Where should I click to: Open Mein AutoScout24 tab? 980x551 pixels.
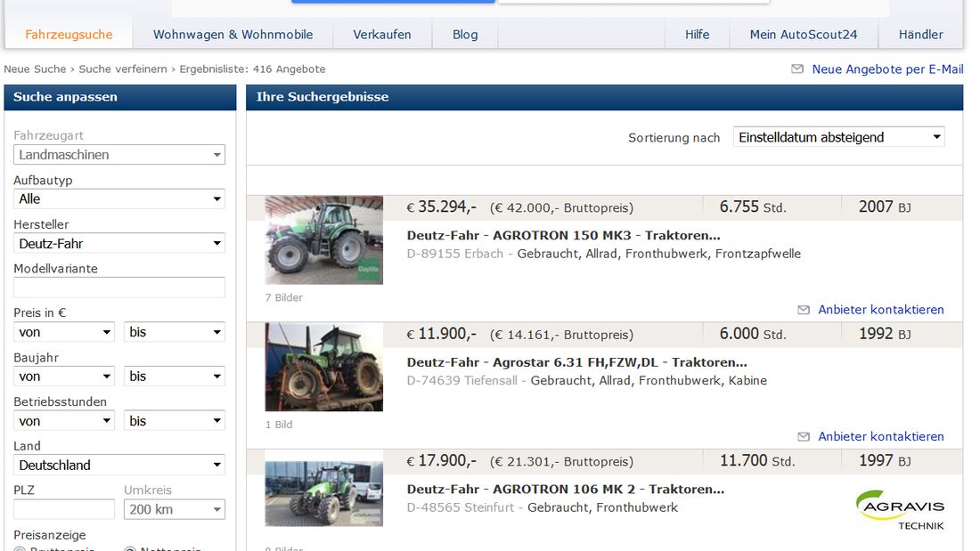tap(803, 35)
